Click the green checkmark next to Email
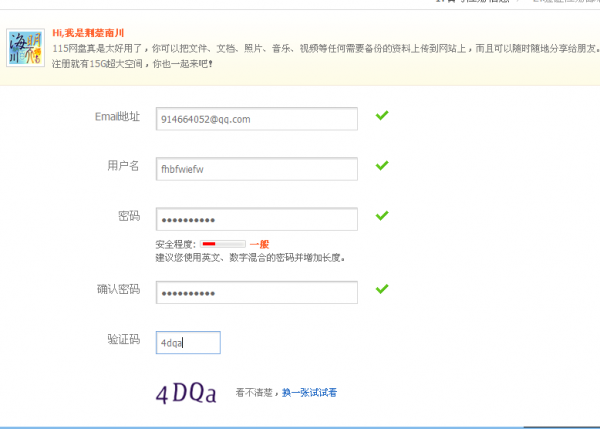The width and height of the screenshot is (600, 429). [382, 115]
